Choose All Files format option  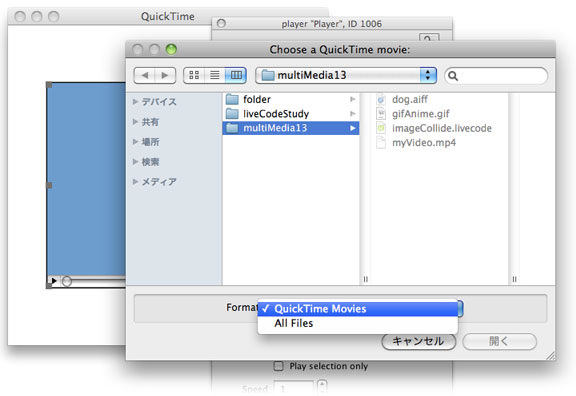point(358,323)
